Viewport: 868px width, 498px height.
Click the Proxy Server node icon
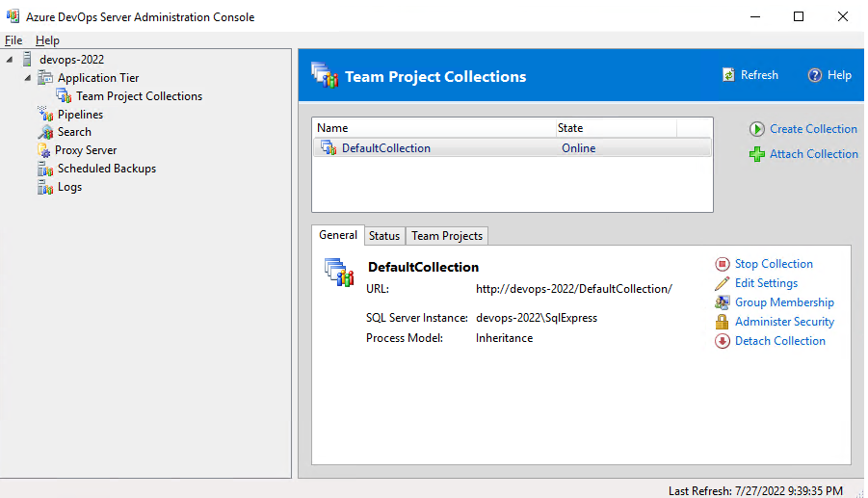coord(43,150)
